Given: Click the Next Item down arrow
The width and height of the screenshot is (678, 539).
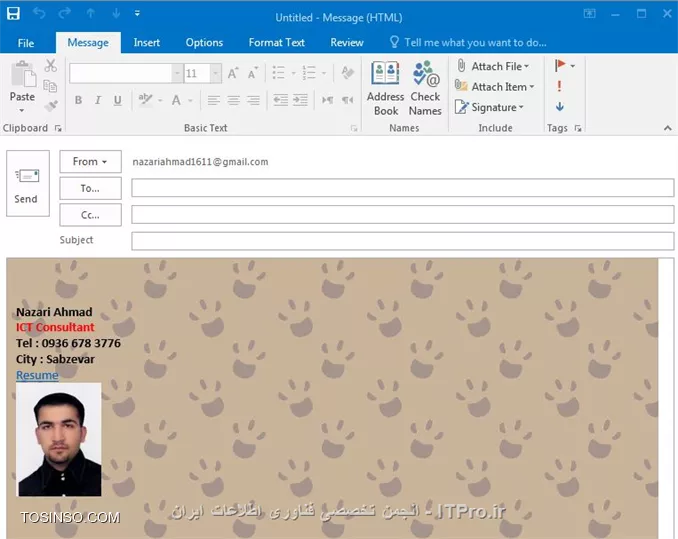Looking at the screenshot, I should pos(116,13).
